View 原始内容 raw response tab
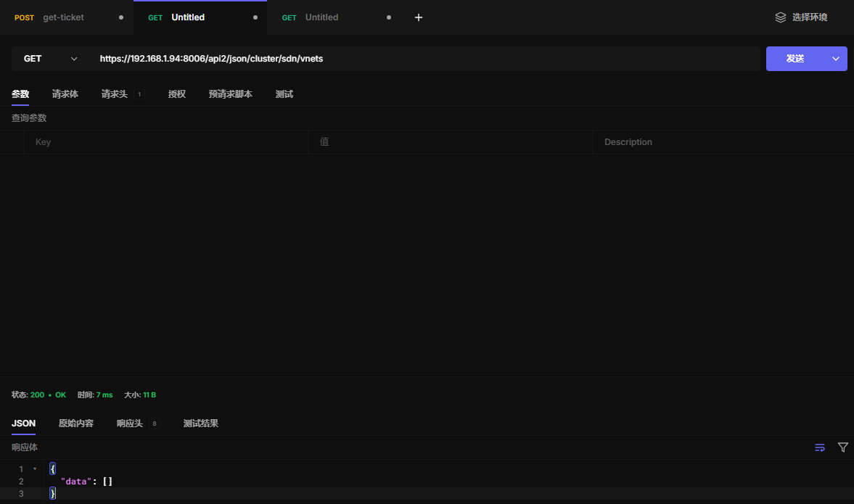The width and height of the screenshot is (854, 504). (76, 424)
